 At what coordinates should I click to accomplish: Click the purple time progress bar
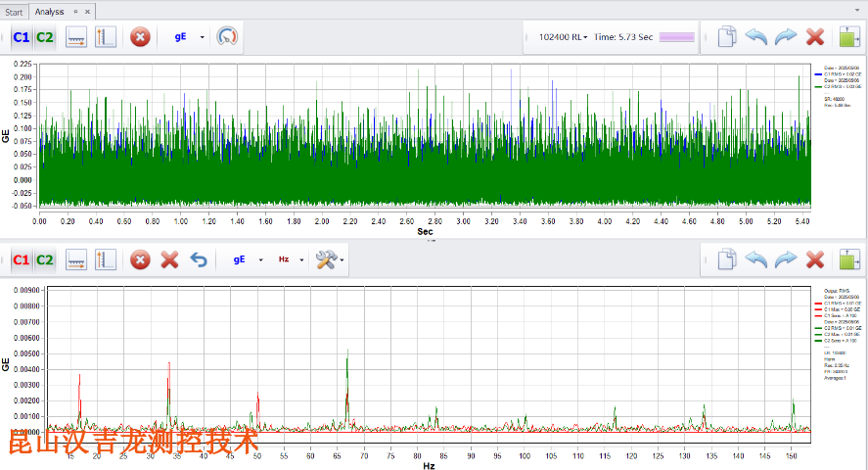pyautogui.click(x=677, y=37)
